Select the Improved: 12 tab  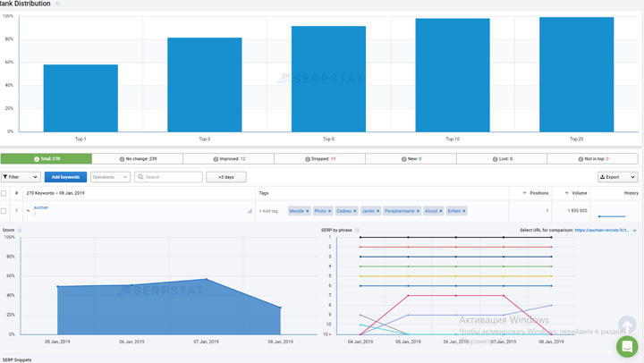click(229, 159)
